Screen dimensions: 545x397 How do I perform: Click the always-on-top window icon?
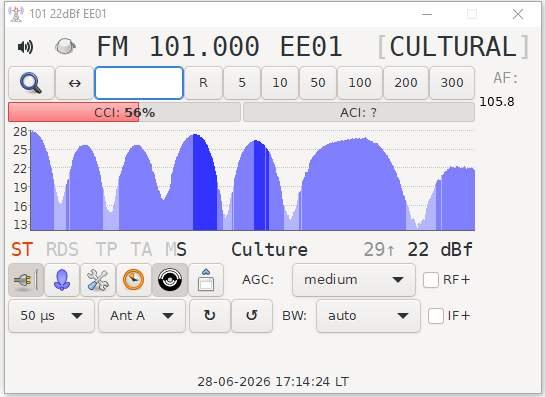[206, 280]
